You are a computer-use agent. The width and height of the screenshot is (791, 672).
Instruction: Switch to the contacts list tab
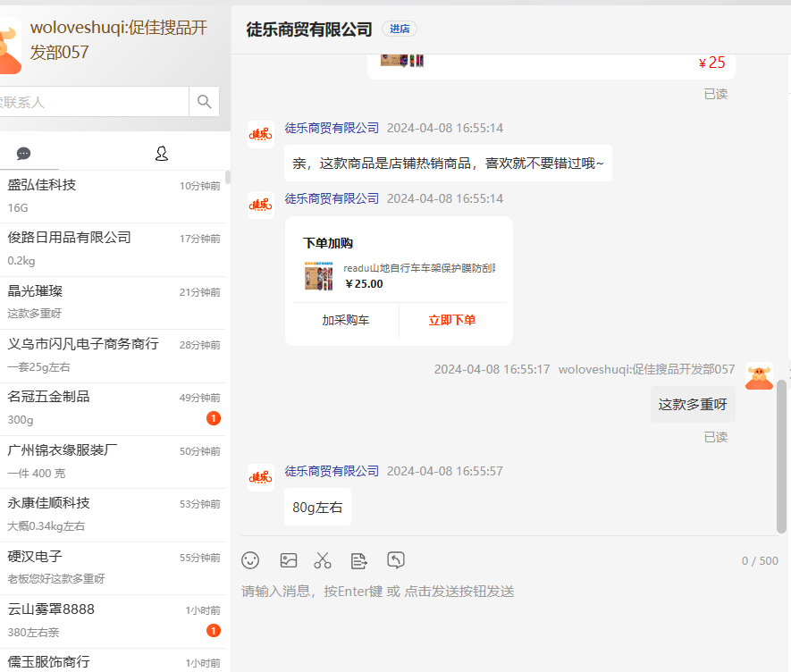[x=162, y=154]
